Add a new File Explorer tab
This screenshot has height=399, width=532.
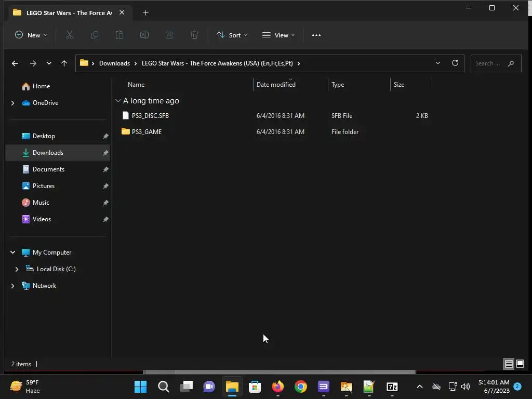click(145, 12)
